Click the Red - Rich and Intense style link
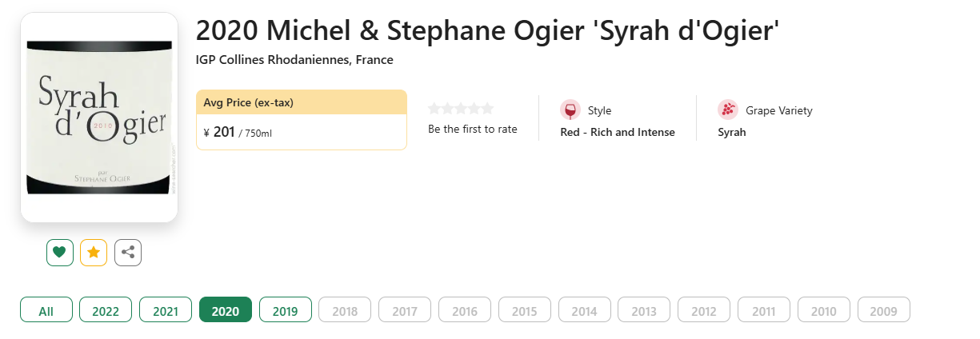This screenshot has height=339, width=980. click(x=618, y=132)
